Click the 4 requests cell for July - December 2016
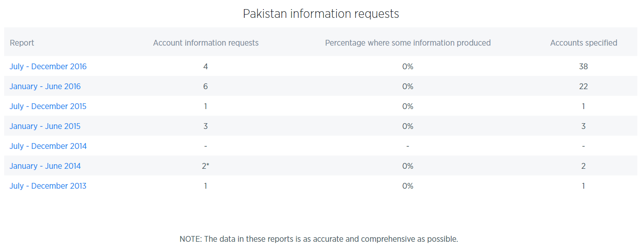This screenshot has width=644, height=248. tap(206, 66)
